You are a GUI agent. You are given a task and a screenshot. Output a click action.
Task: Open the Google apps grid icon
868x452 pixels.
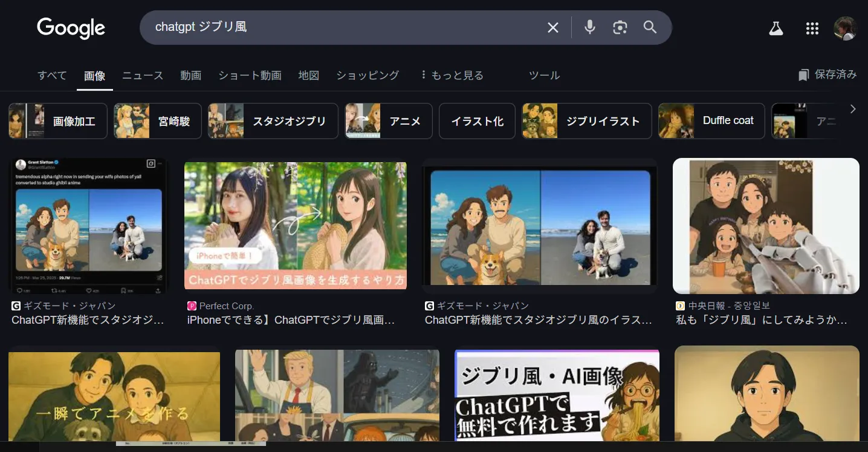(x=812, y=28)
